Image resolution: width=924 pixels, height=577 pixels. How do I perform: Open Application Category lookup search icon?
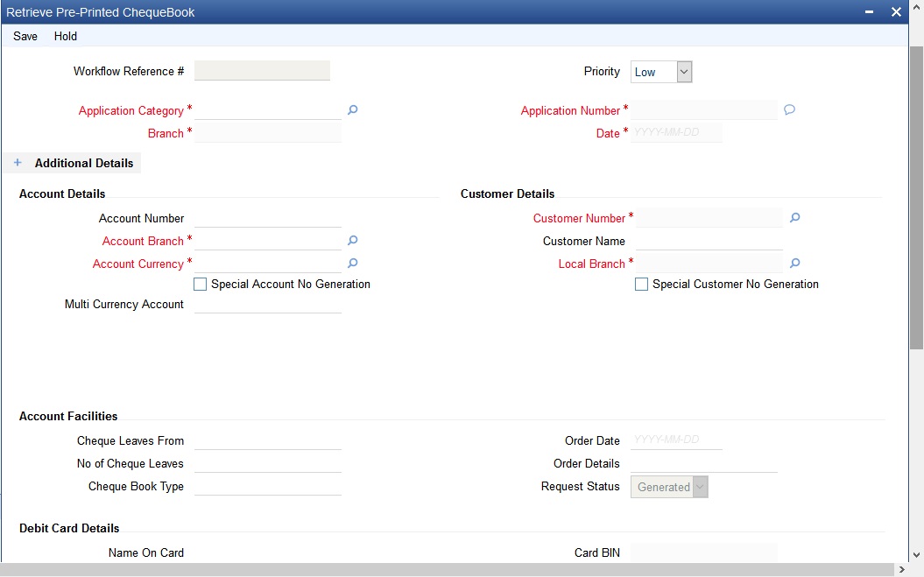coord(352,109)
